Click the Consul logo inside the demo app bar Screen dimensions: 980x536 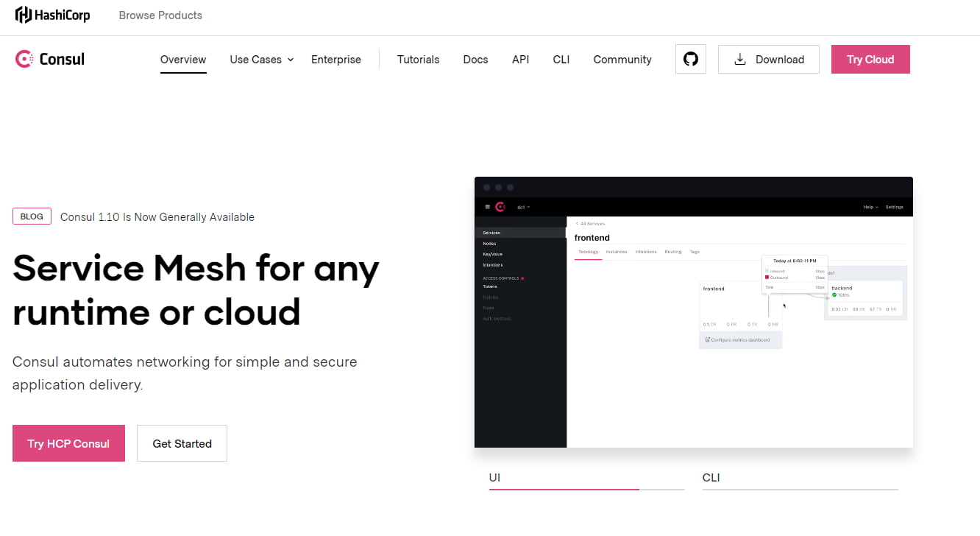click(500, 207)
